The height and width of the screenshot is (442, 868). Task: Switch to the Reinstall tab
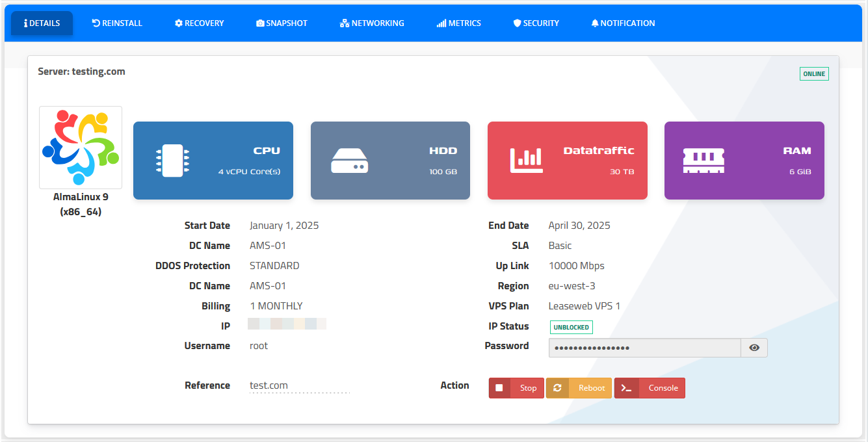[117, 23]
